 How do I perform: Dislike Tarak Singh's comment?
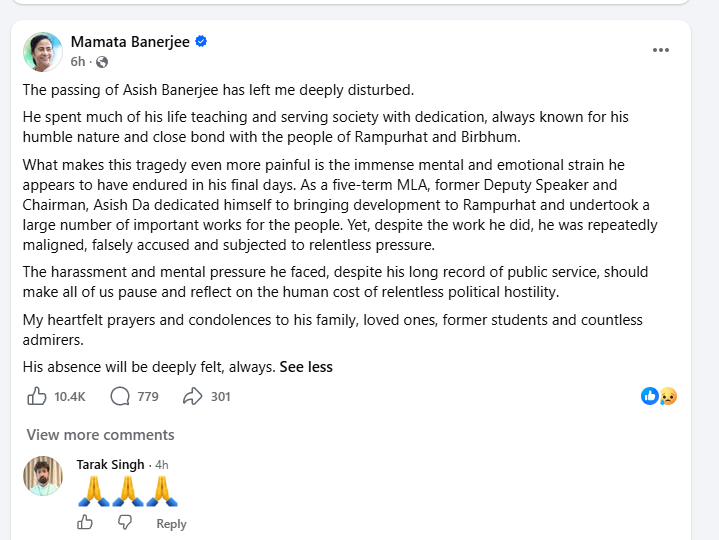coord(125,522)
